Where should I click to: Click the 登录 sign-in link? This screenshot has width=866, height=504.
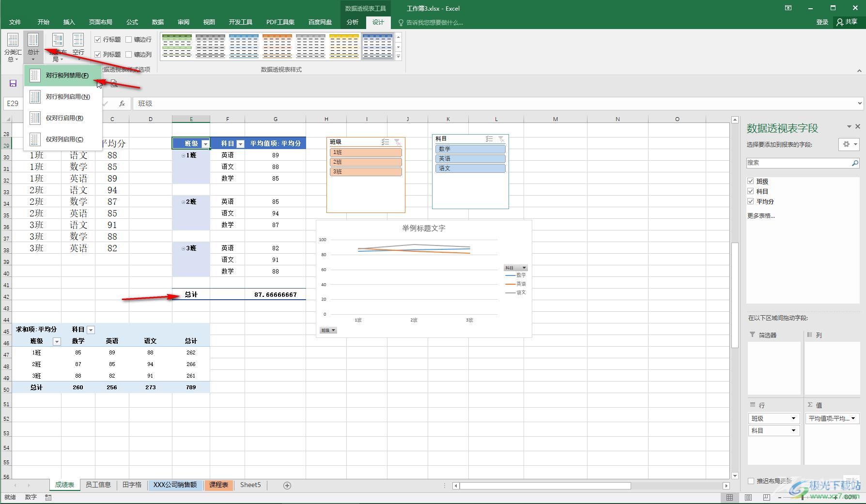(822, 22)
